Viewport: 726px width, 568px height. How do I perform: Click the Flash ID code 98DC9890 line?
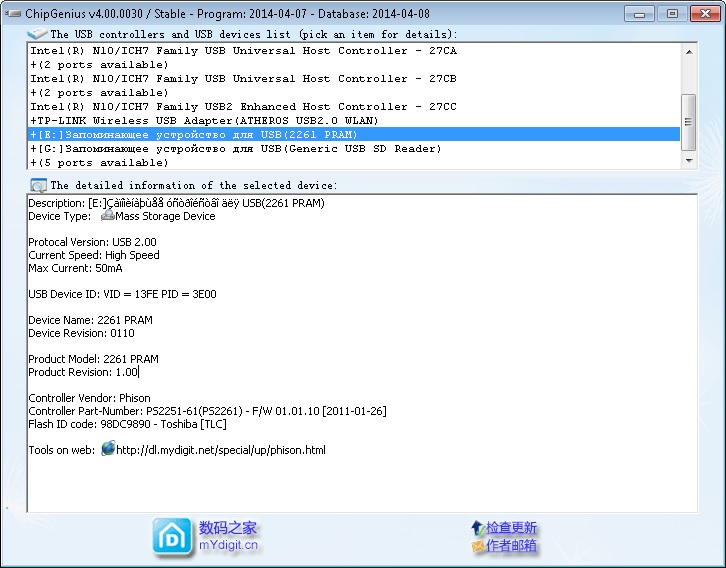coord(127,424)
